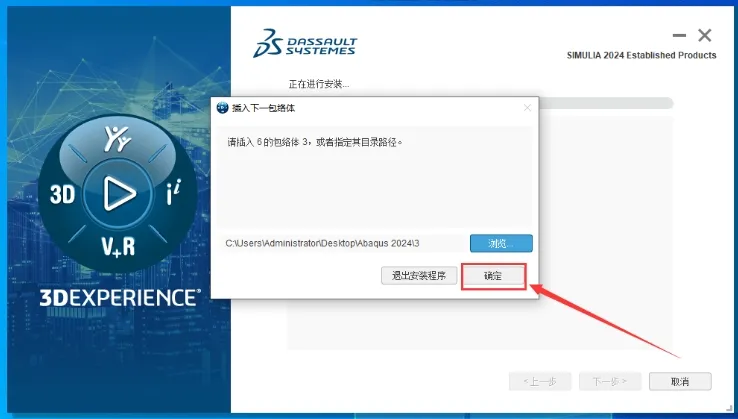Click the installation progress bar
The width and height of the screenshot is (738, 419).
pyautogui.click(x=606, y=103)
